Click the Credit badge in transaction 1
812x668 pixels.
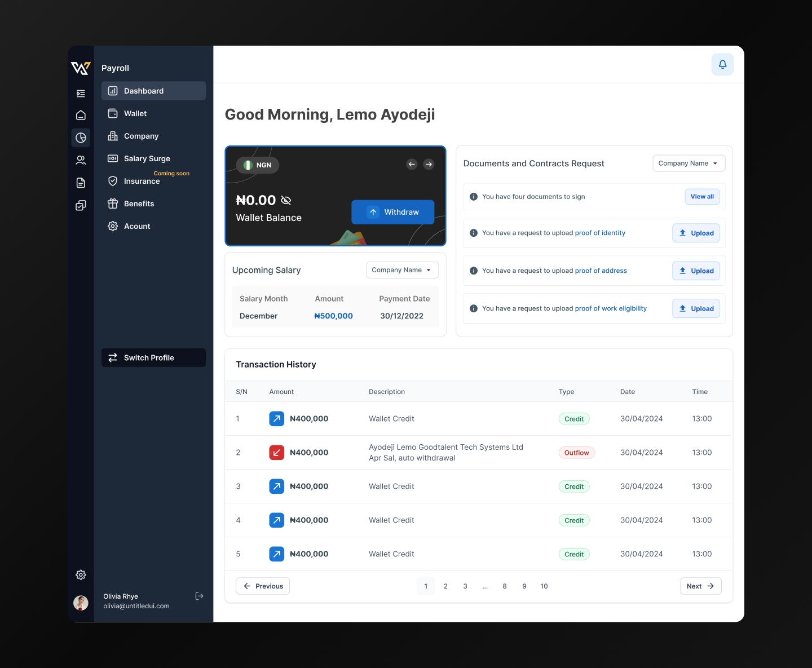coord(574,419)
